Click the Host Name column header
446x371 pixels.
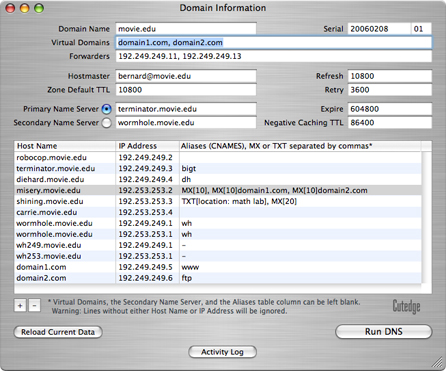[x=65, y=146]
